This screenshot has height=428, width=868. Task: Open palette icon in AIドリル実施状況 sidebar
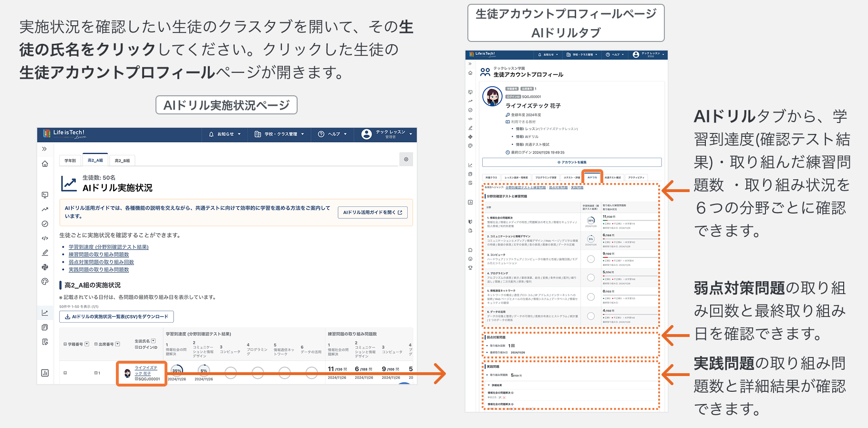pyautogui.click(x=45, y=282)
